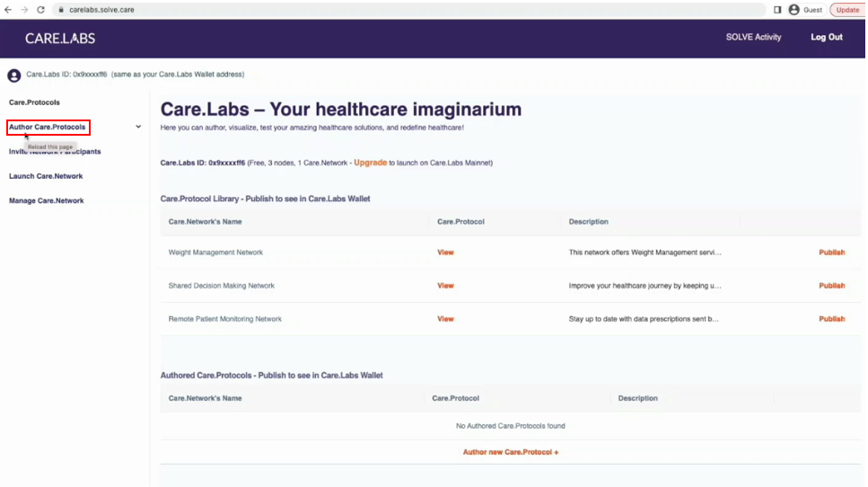Click the CARE.LABS logo
This screenshot has height=487, width=868.
(x=60, y=38)
